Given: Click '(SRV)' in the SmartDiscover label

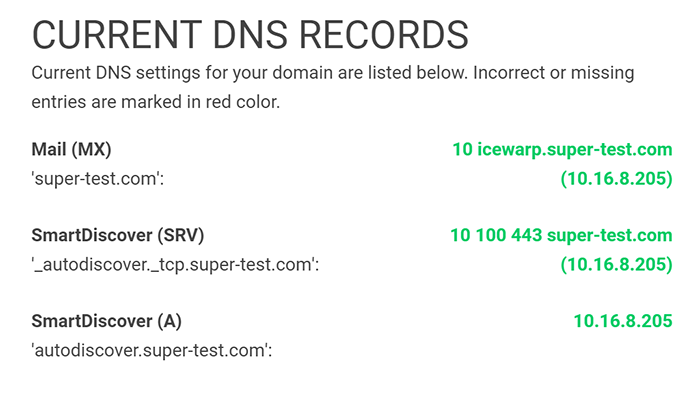Looking at the screenshot, I should pos(180,235).
